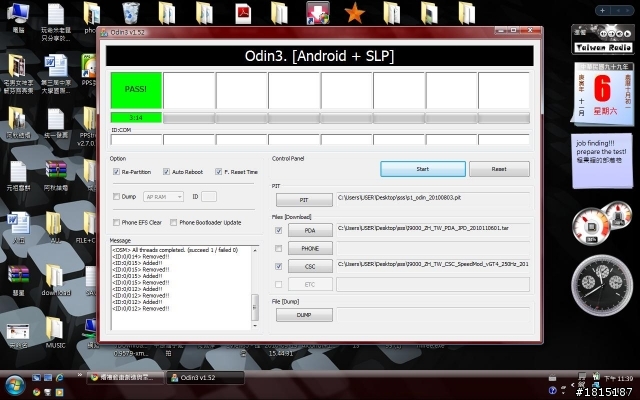Uncheck the CSC file checkbox

[x=278, y=266]
